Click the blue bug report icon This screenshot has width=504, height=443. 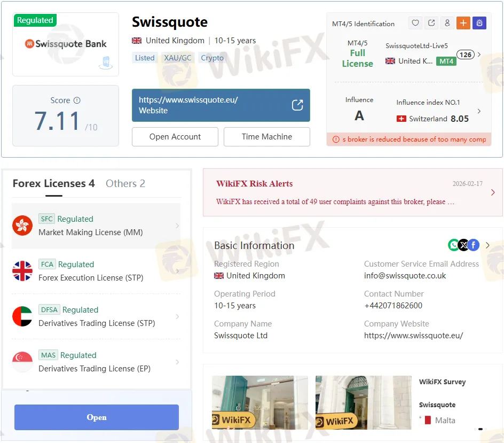click(479, 23)
